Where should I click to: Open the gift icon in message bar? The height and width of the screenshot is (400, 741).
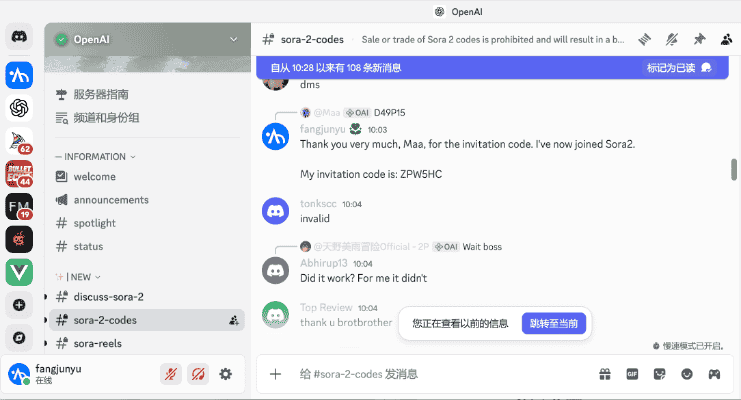[x=605, y=374]
